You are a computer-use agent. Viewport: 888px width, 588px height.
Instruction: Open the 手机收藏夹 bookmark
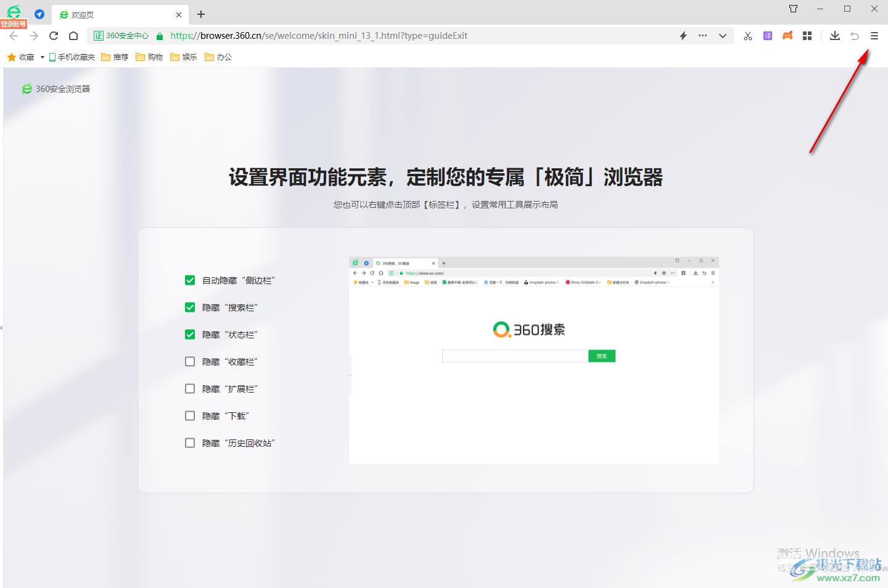coord(72,57)
